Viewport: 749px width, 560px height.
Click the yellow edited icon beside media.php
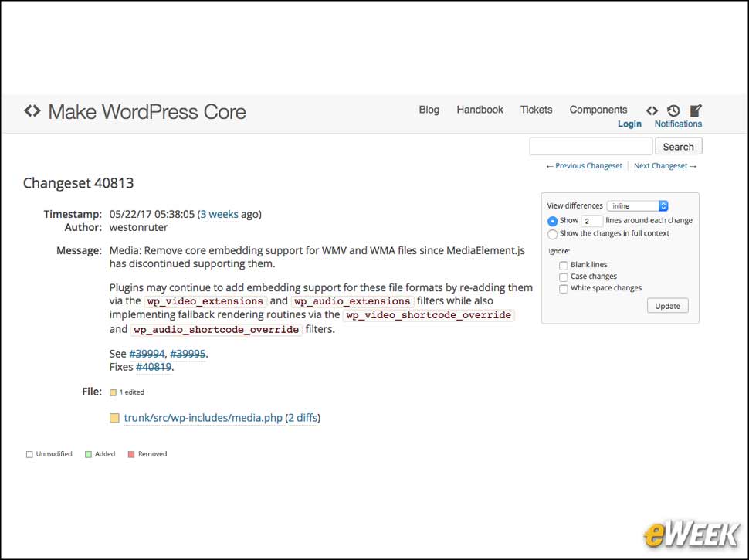tap(114, 418)
